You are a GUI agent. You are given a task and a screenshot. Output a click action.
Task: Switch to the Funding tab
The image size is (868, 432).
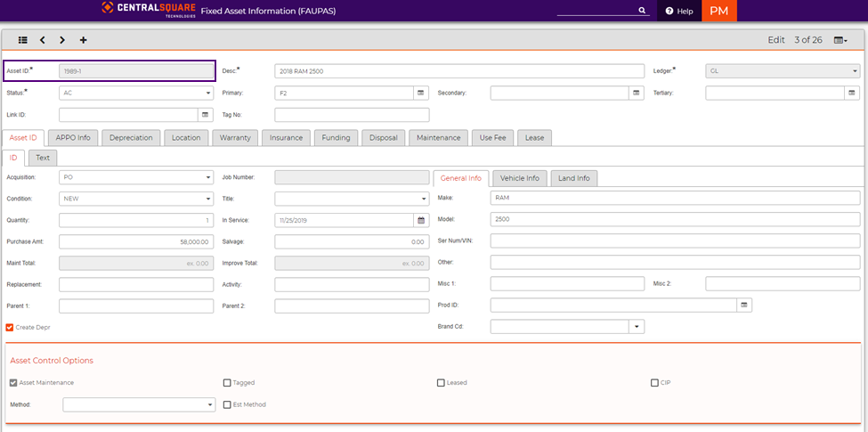pyautogui.click(x=336, y=138)
